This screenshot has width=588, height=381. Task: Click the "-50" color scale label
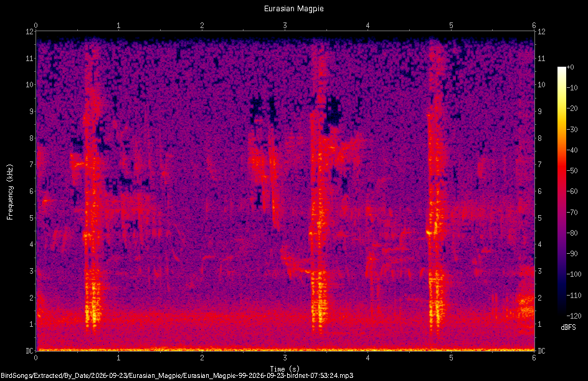click(x=572, y=171)
